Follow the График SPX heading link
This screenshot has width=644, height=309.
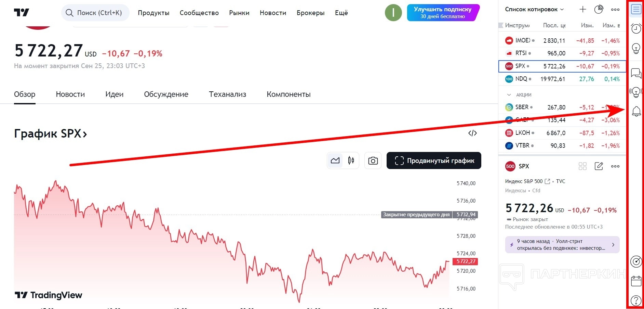tap(51, 133)
